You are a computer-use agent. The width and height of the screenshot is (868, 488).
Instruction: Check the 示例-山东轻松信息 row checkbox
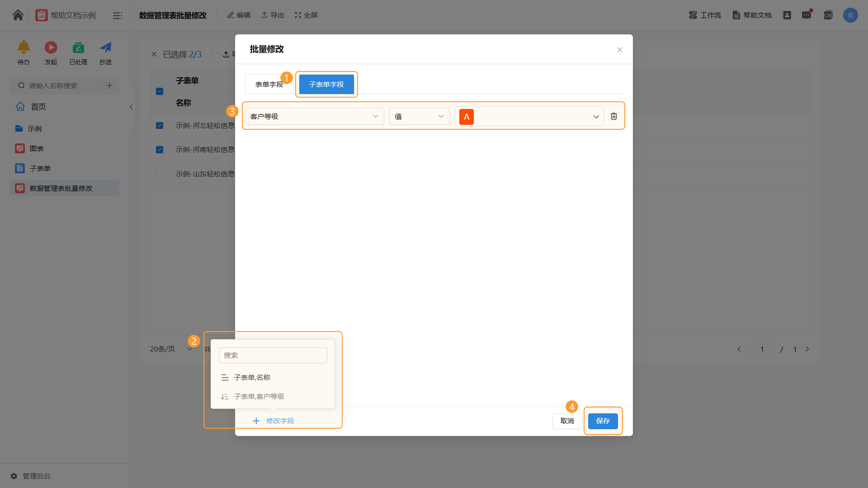[159, 174]
